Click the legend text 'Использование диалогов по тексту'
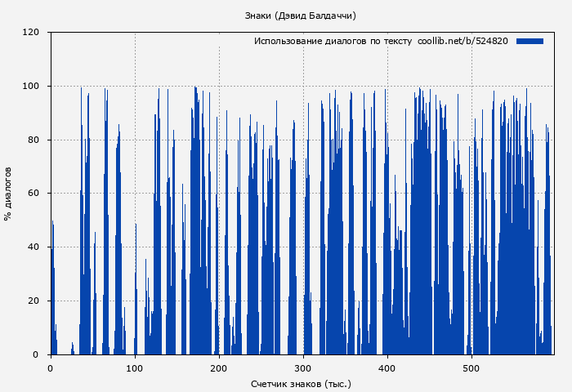The width and height of the screenshot is (572, 392). 333,41
